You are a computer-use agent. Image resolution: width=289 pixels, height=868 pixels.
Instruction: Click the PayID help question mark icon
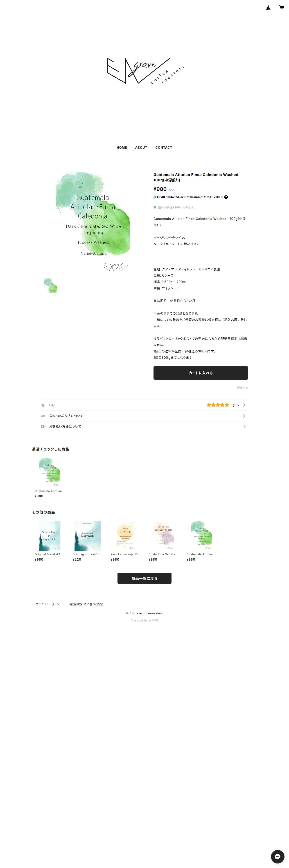click(x=226, y=197)
